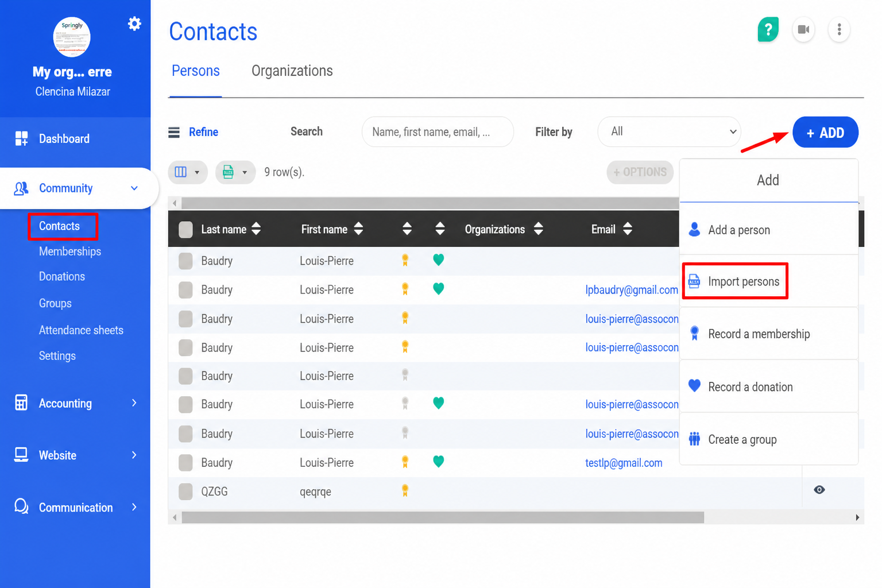
Task: Click the + OPTIONS button
Action: 640,172
